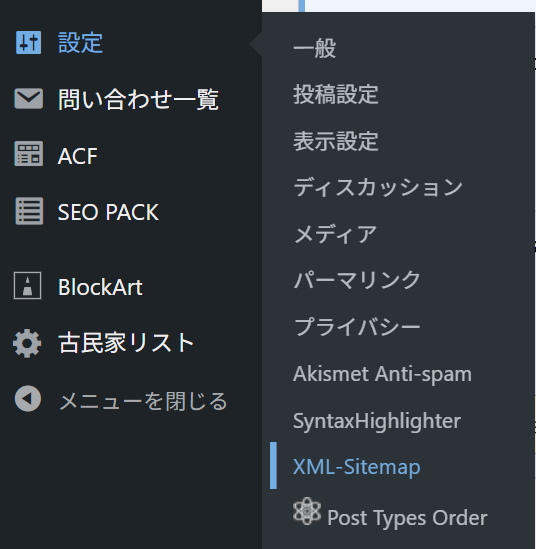Click the envelope icon for 問い合わせ一覧
The height and width of the screenshot is (549, 536).
click(28, 99)
